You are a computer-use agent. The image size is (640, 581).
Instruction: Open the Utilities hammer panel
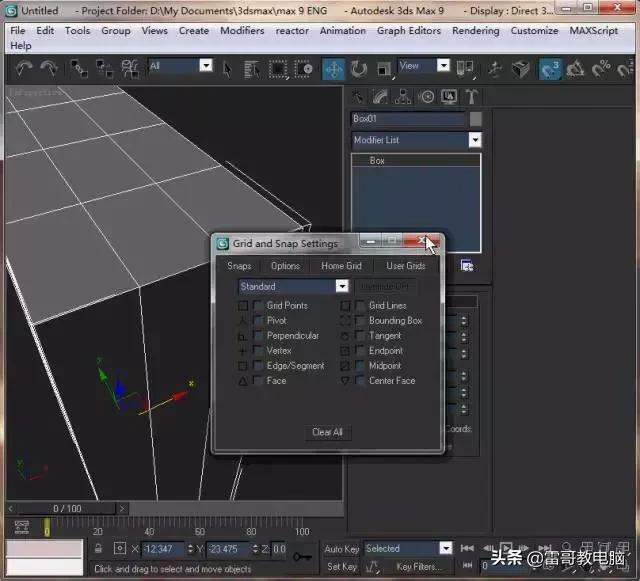point(471,97)
